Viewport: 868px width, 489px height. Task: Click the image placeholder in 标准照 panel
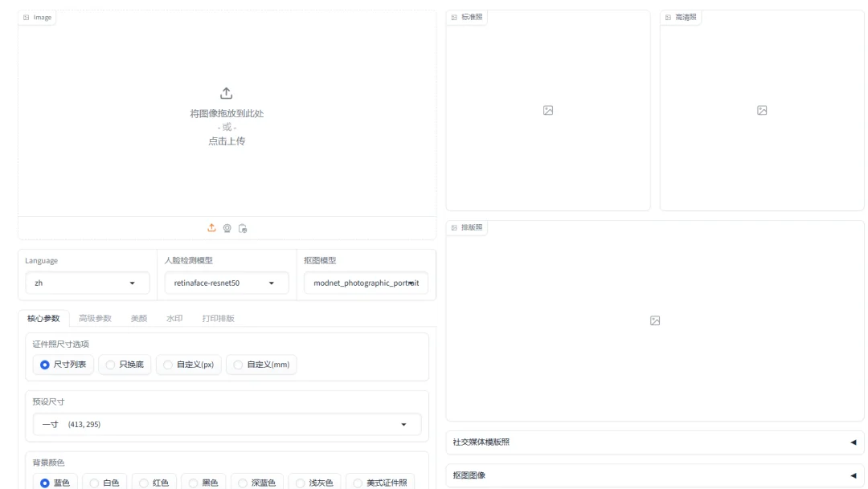(x=547, y=110)
